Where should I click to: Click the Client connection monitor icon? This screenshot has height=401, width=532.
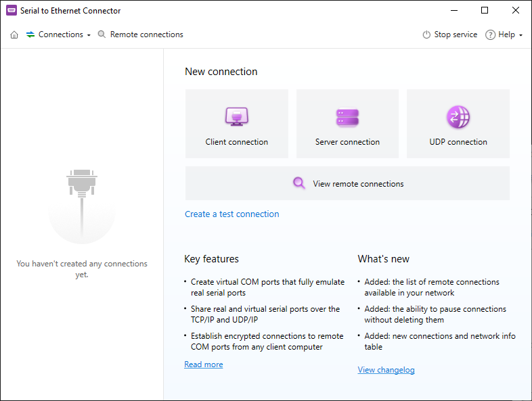(237, 117)
